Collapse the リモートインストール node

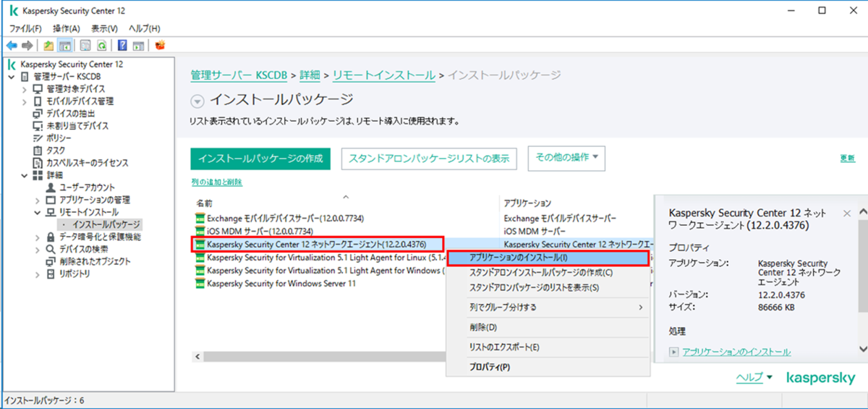(37, 212)
